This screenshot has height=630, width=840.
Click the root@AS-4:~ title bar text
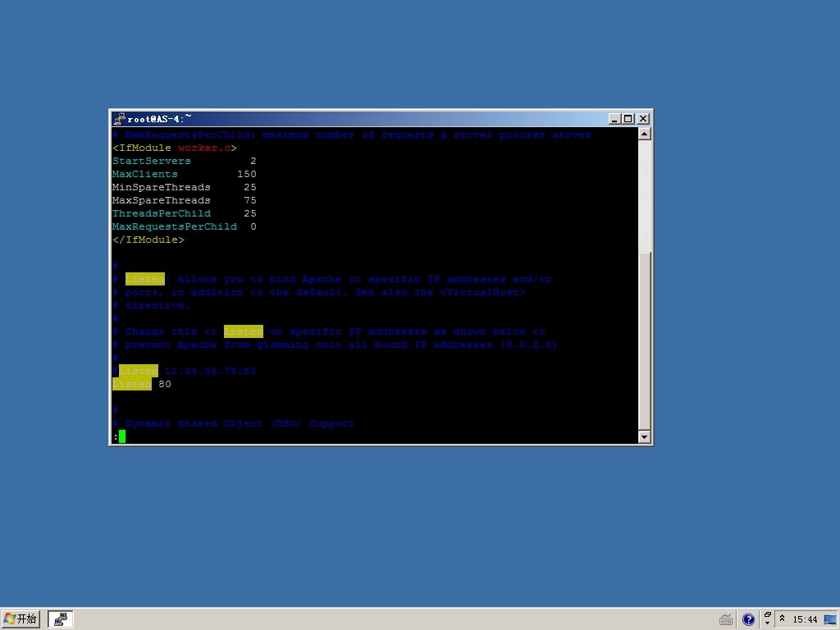click(159, 118)
